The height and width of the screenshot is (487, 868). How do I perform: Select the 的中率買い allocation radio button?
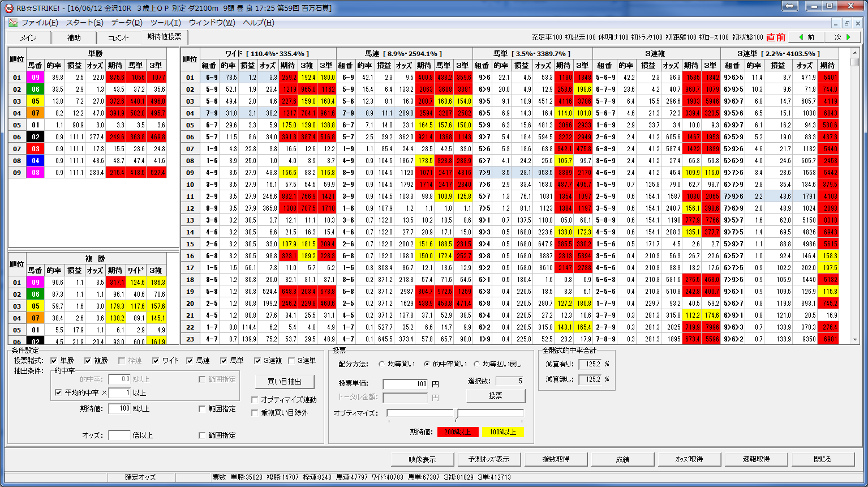(427, 364)
